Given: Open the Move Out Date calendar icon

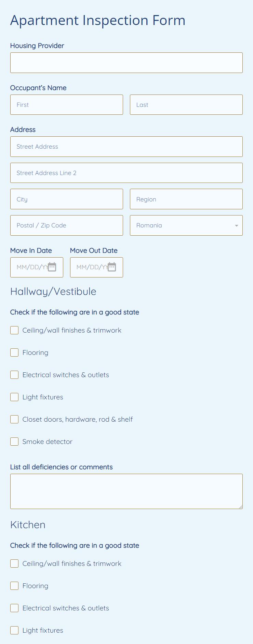Looking at the screenshot, I should point(112,267).
